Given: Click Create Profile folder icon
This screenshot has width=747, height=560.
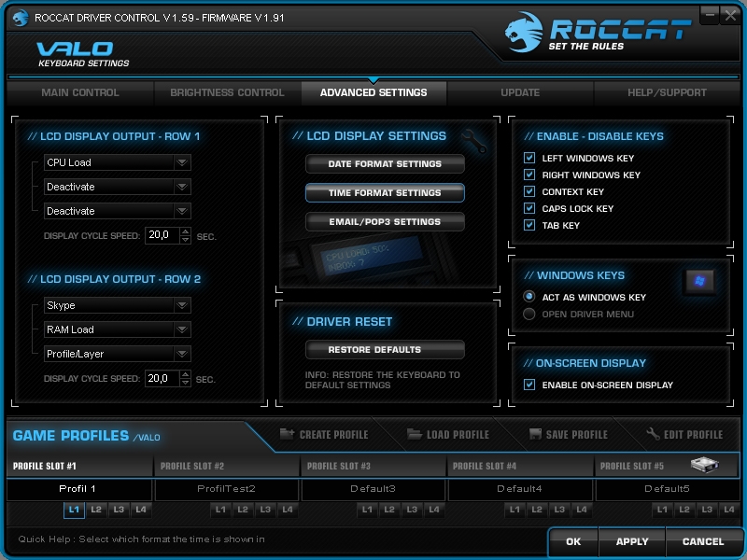Looking at the screenshot, I should (287, 433).
